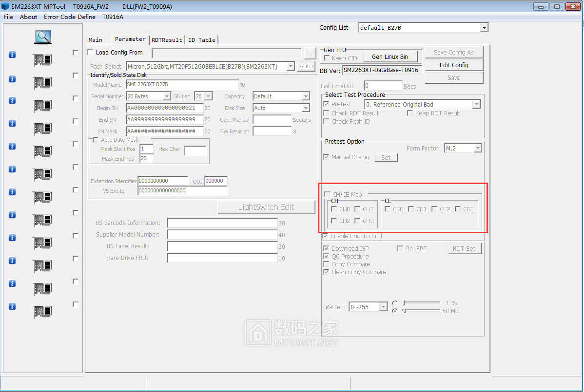Select the first port's card icon
The height and width of the screenshot is (392, 584).
(42, 60)
